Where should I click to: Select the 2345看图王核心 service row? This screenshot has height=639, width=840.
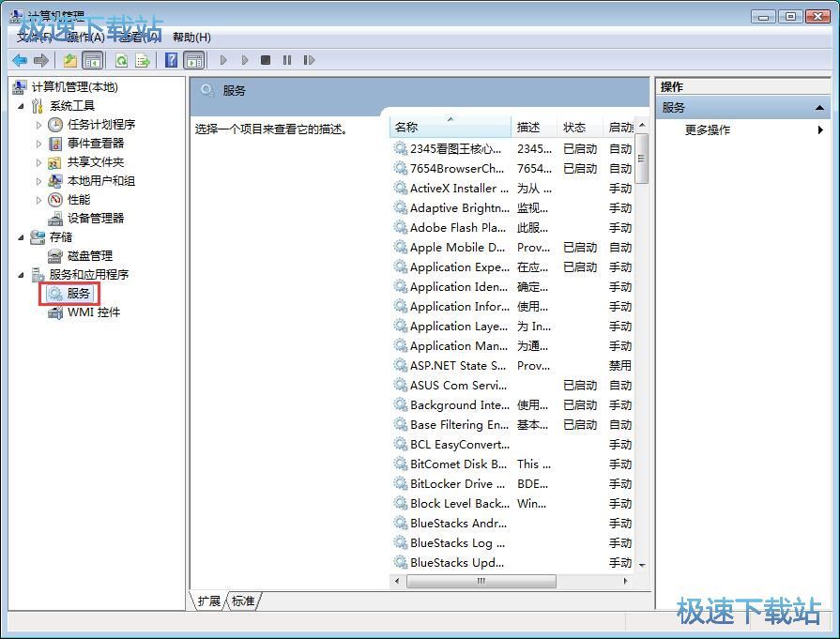point(512,149)
